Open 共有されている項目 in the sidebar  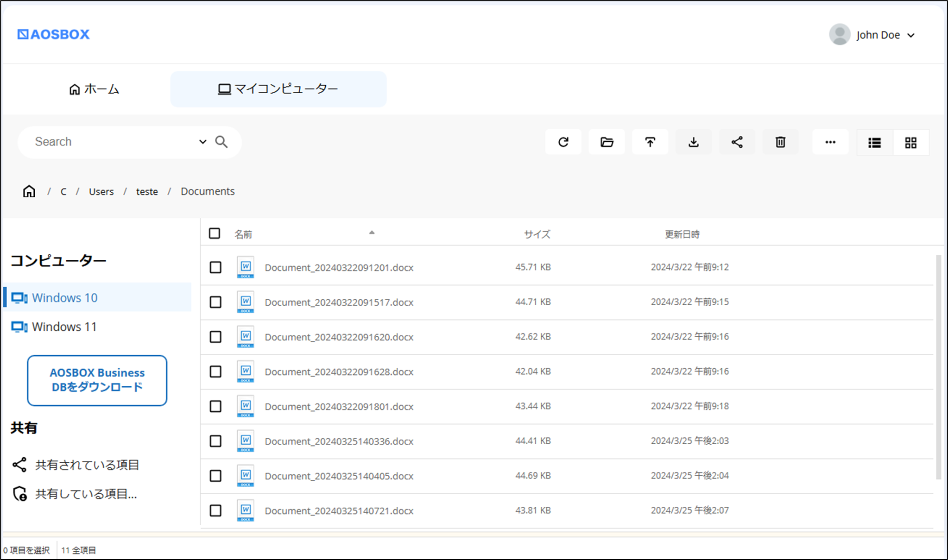point(76,465)
